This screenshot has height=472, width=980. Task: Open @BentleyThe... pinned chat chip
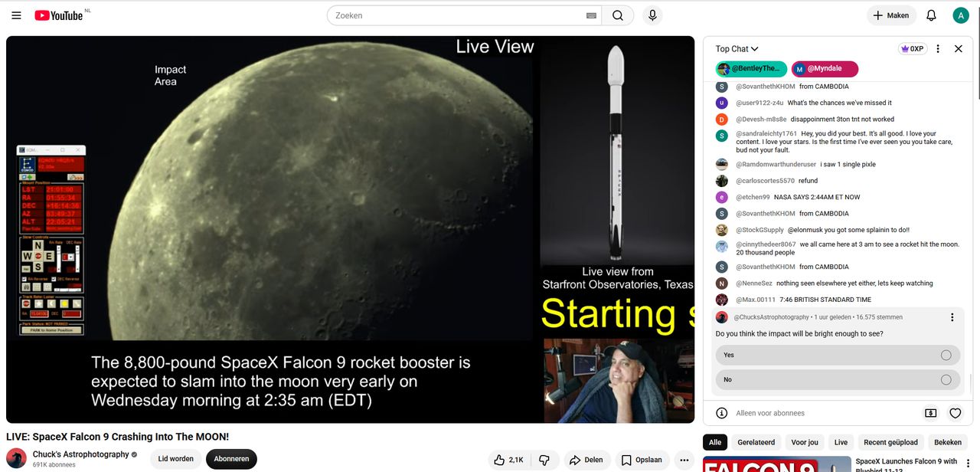click(751, 69)
